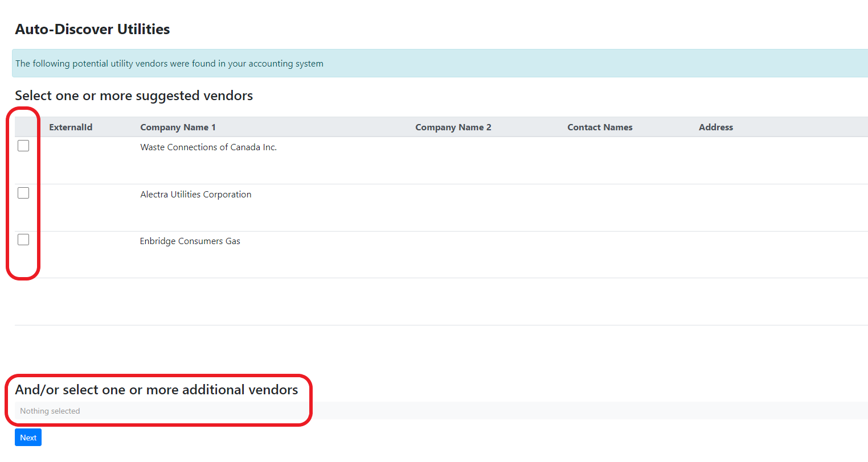Open the additional vendors 'Nothing selected' dropdown
This screenshot has height=462, width=868.
click(x=441, y=411)
